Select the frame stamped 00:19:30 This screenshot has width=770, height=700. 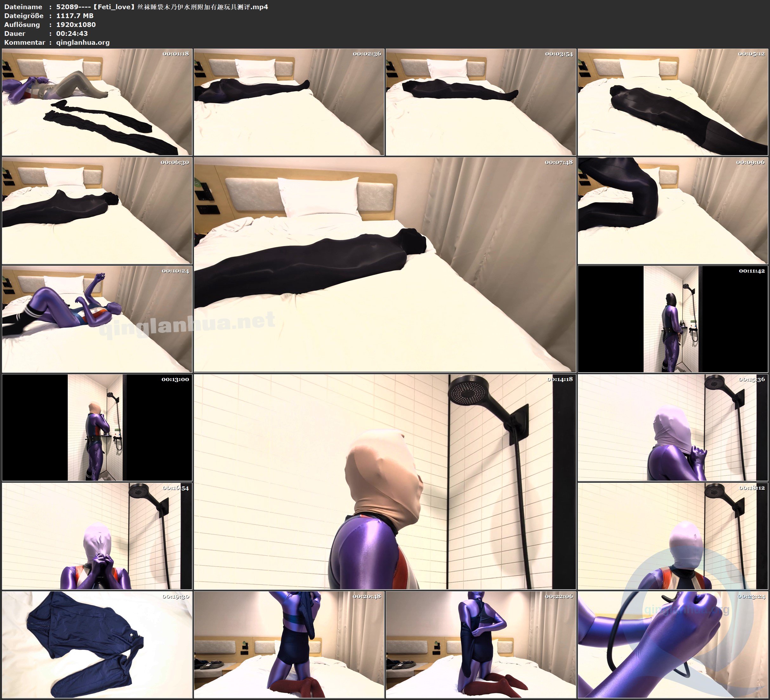pos(97,644)
